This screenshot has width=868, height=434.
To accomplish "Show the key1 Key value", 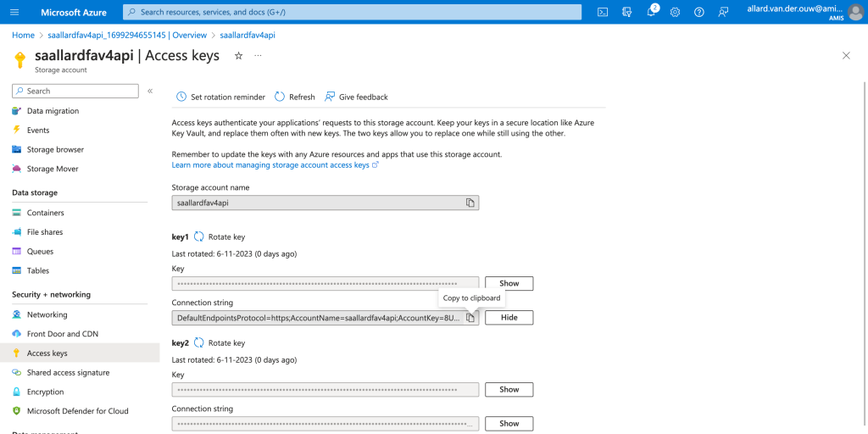I will click(509, 283).
